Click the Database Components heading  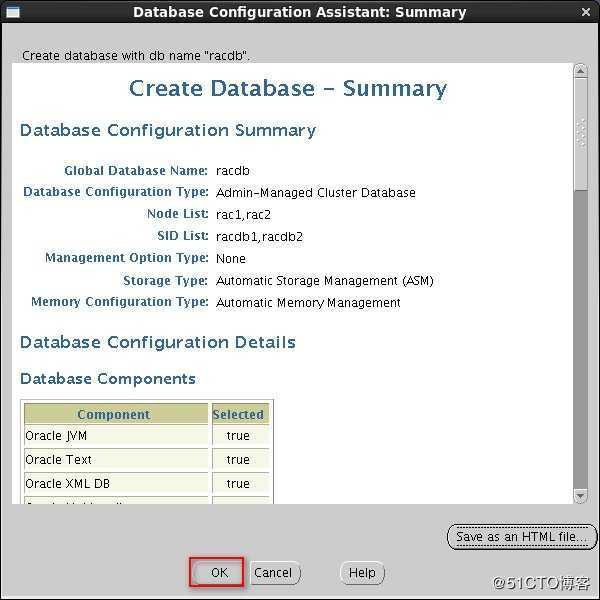108,379
